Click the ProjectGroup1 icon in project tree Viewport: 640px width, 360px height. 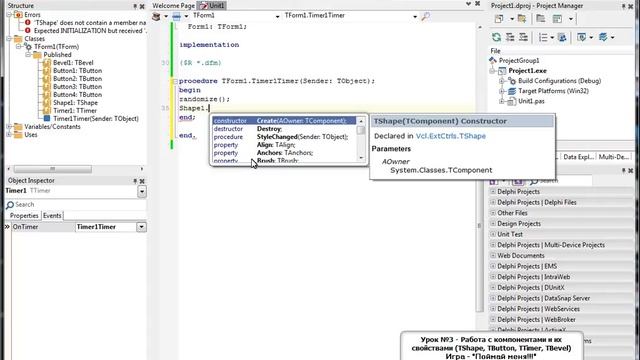coord(493,60)
